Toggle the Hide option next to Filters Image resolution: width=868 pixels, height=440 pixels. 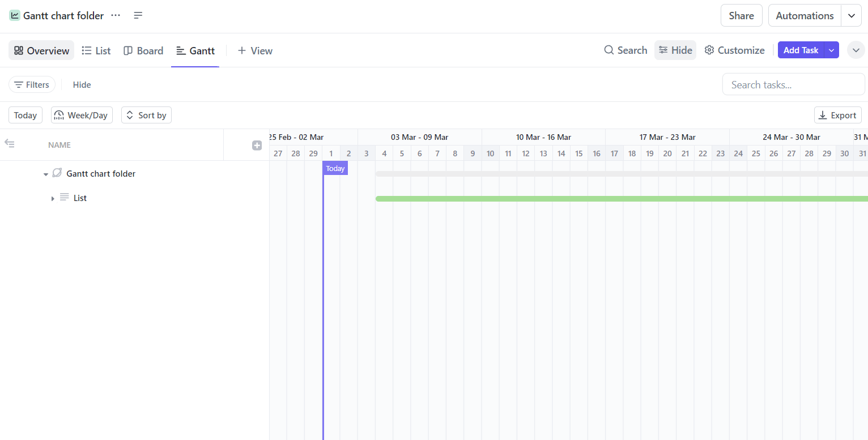(x=82, y=84)
